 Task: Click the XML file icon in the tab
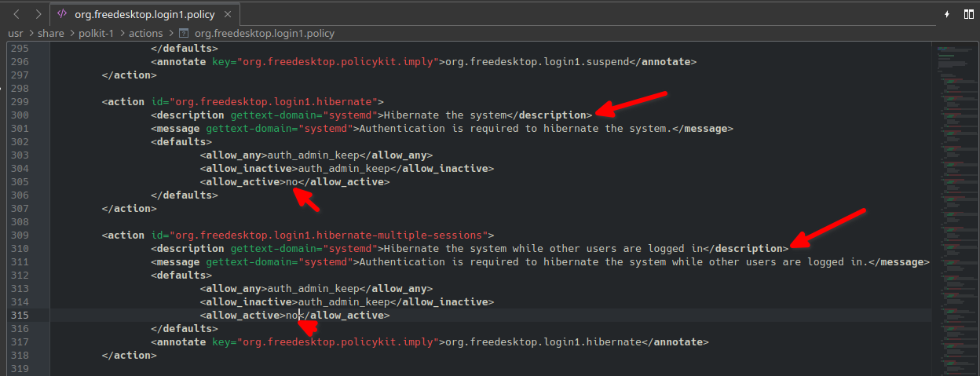[62, 14]
